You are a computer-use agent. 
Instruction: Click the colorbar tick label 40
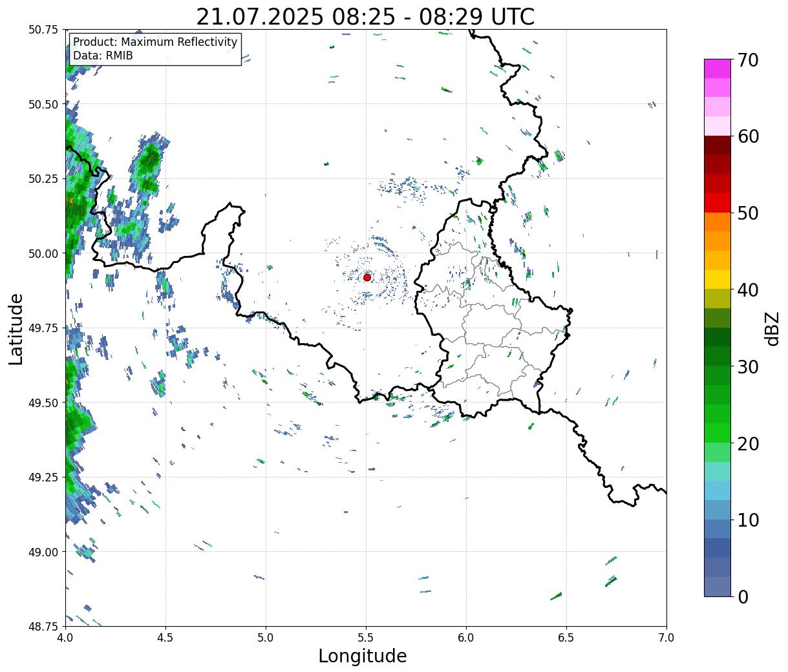pos(749,290)
